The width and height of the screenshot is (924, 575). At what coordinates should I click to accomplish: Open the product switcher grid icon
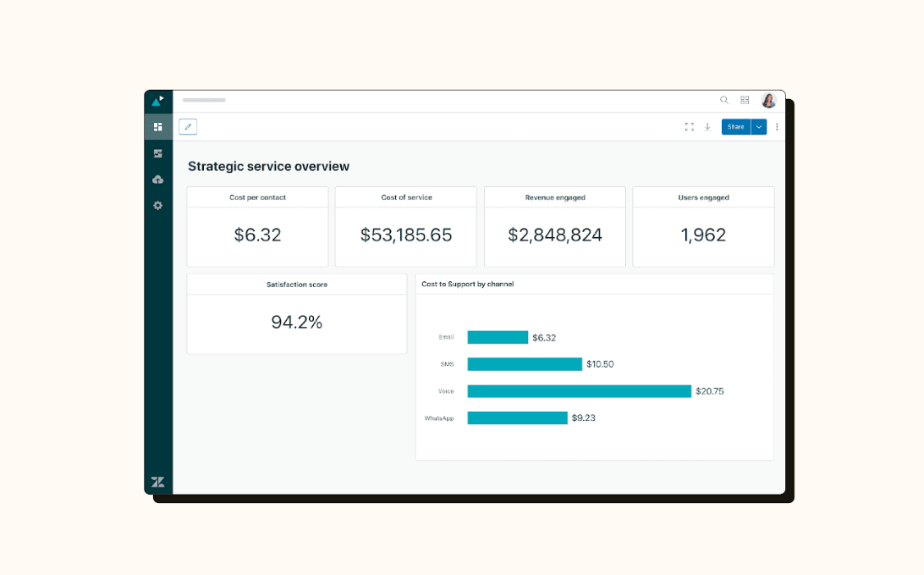click(745, 100)
